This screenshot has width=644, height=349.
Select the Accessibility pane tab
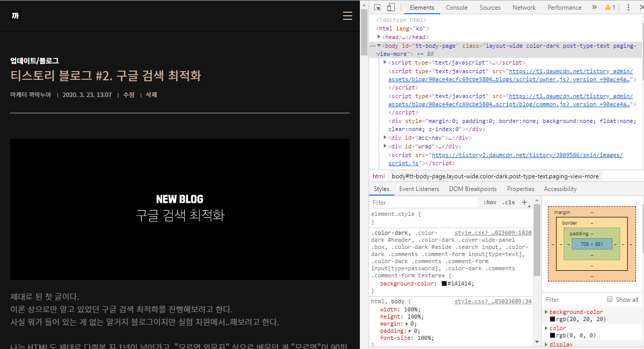[560, 189]
